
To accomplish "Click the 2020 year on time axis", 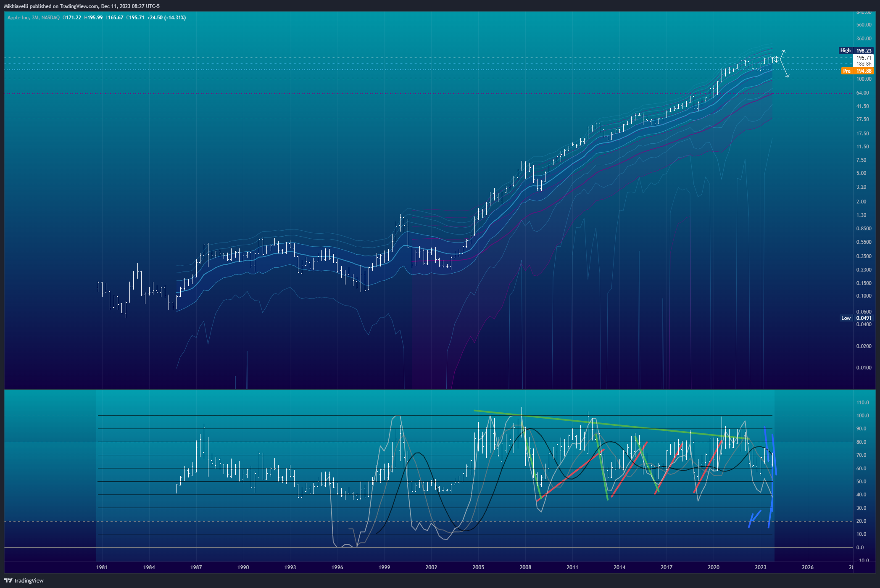I will coord(714,567).
